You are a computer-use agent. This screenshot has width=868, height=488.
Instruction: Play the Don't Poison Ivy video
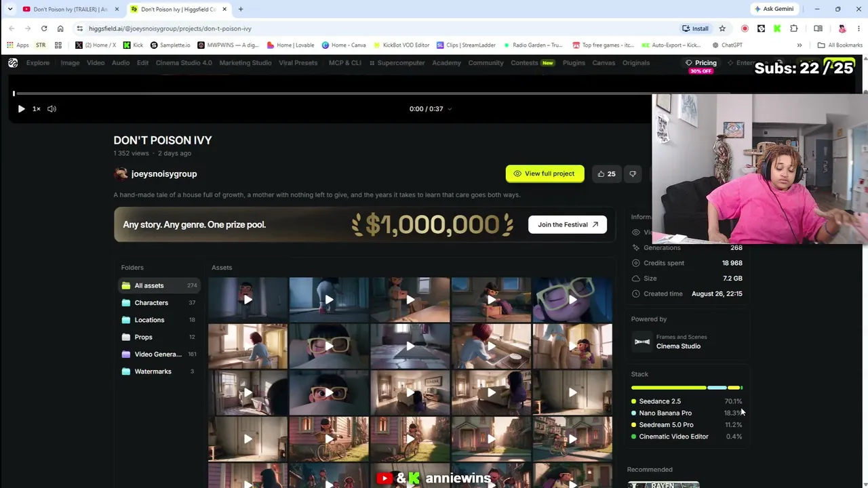21,108
